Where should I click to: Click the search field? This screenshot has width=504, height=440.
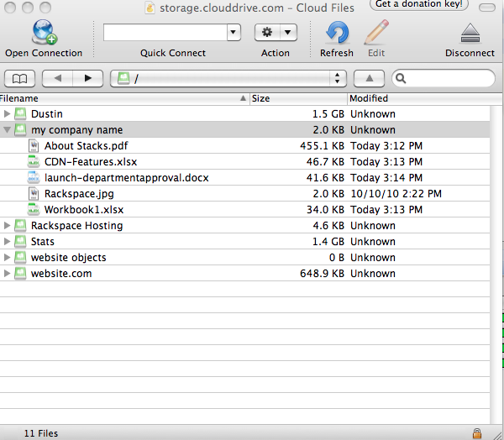(444, 78)
